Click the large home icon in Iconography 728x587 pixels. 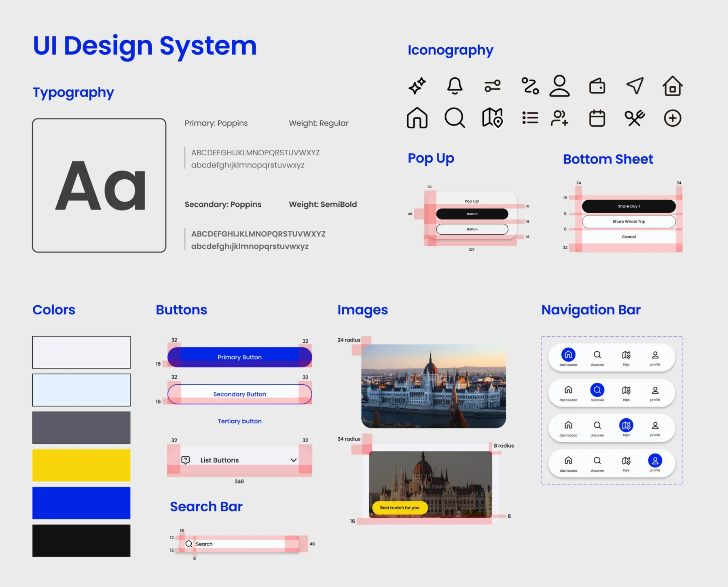(417, 118)
